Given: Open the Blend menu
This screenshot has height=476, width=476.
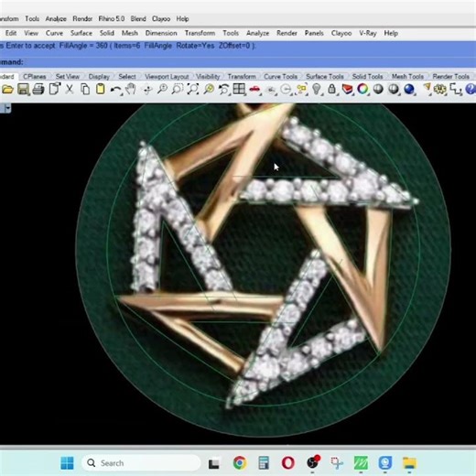Looking at the screenshot, I should point(138,19).
